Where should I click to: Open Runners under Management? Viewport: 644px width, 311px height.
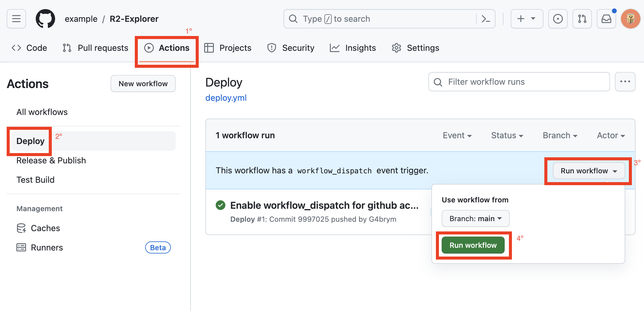pyautogui.click(x=40, y=247)
